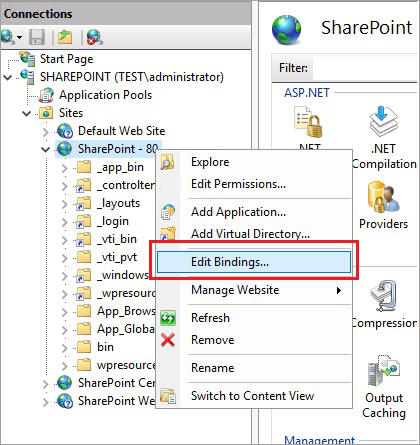
Task: Choose Edit Bindings... menu entry
Action: pyautogui.click(x=254, y=262)
